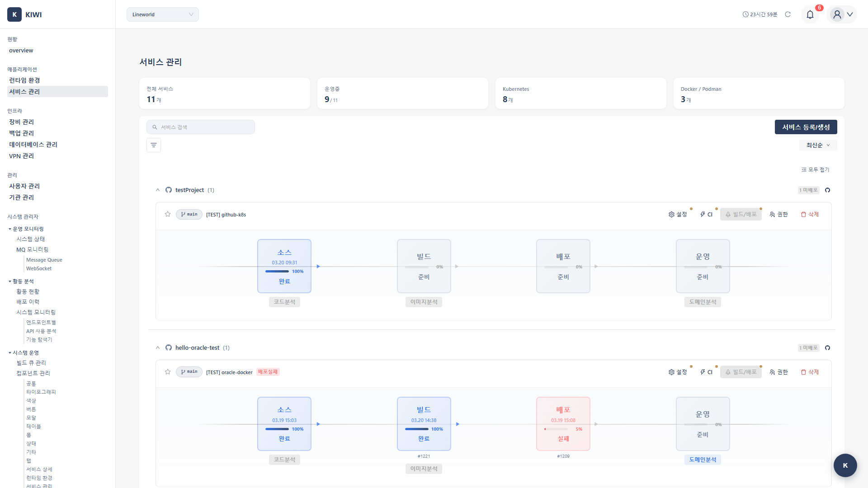
Task: Favorite the github-k8s service star
Action: (168, 214)
